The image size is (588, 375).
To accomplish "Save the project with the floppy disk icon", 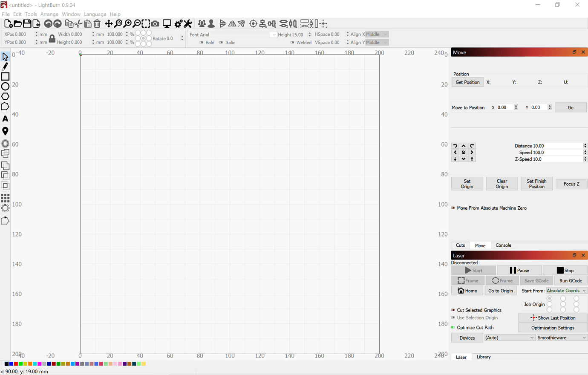I will [27, 24].
